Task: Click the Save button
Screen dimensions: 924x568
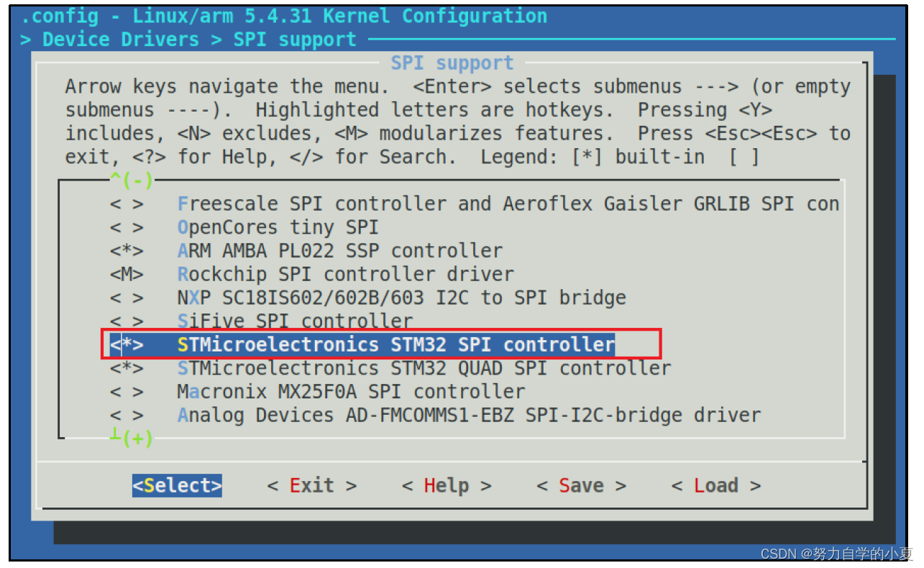Action: (x=581, y=485)
